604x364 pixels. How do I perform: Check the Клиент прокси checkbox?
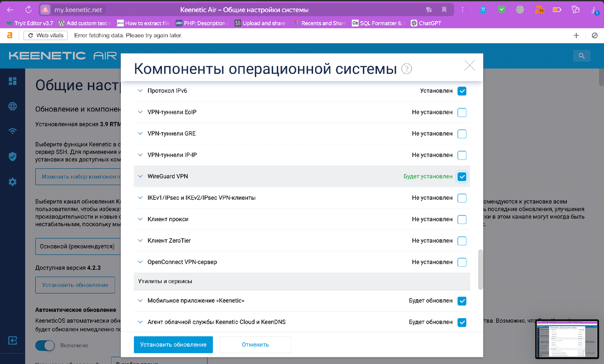pyautogui.click(x=462, y=220)
